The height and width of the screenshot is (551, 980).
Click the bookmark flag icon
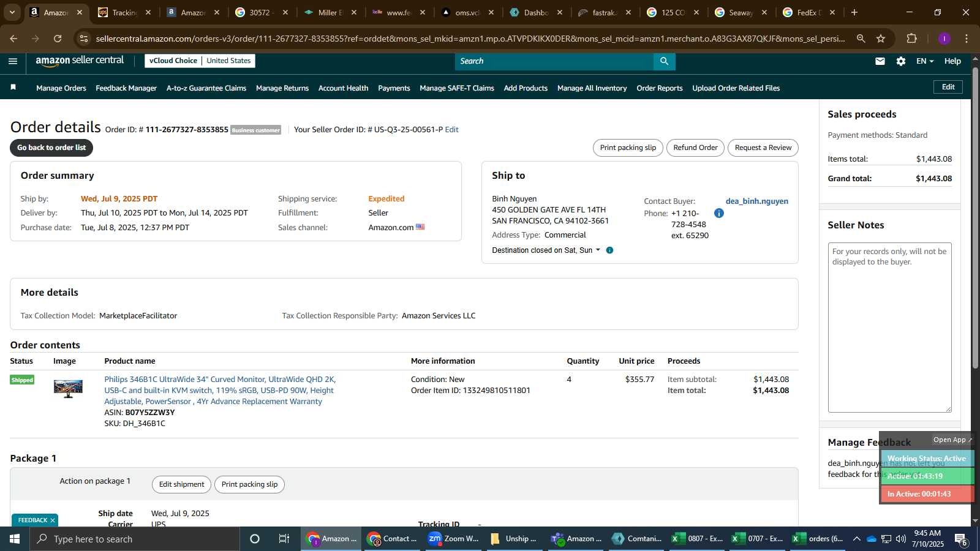click(x=13, y=88)
